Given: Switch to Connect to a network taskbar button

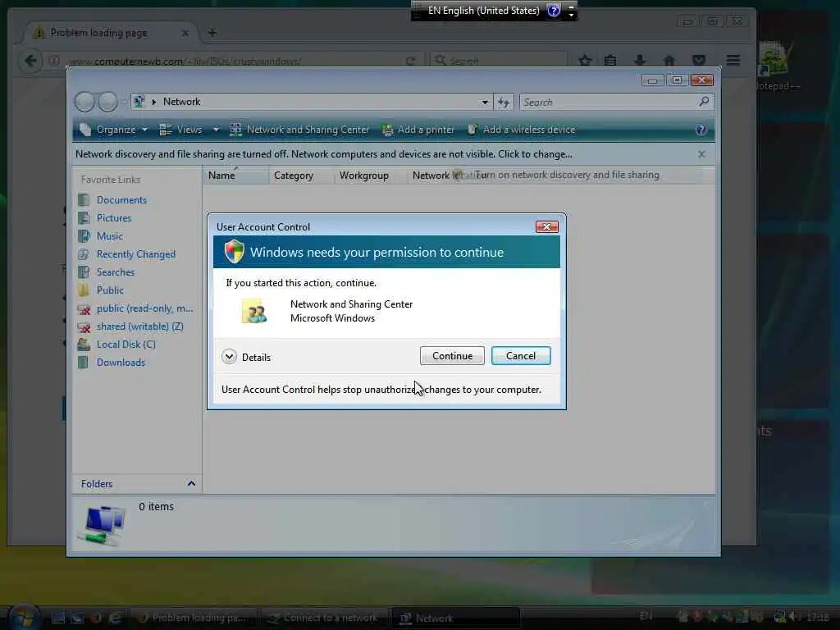Looking at the screenshot, I should click(x=325, y=618).
